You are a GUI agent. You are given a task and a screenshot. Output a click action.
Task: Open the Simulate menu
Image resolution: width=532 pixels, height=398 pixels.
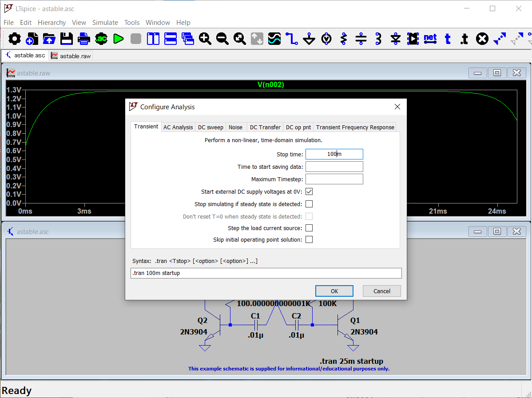click(105, 23)
